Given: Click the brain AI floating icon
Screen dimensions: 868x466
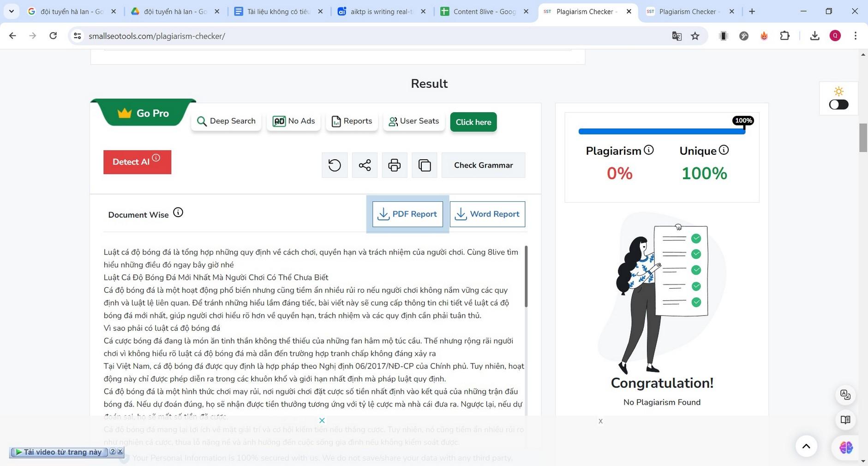Looking at the screenshot, I should [846, 447].
